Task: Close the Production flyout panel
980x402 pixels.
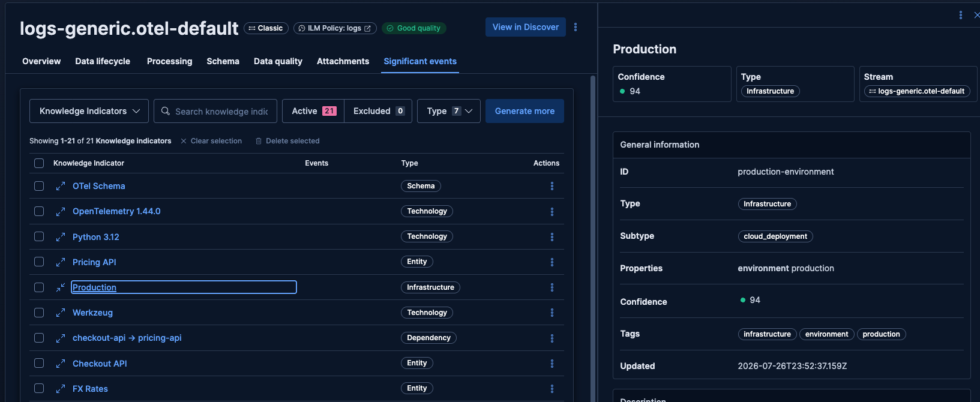Action: [976, 15]
